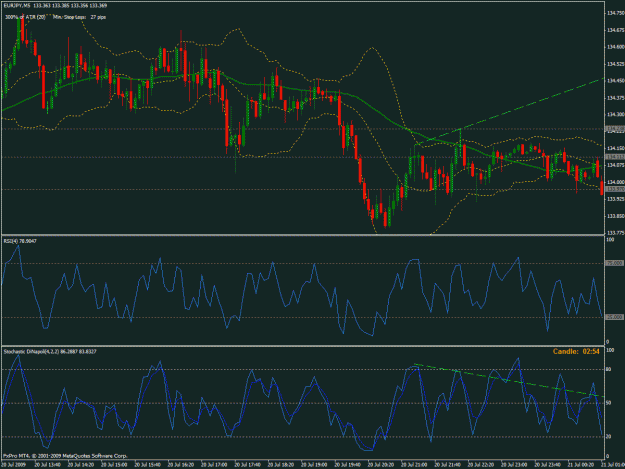This screenshot has width=625, height=469.
Task: Click the 133.925 price scale label
Action: 615,199
